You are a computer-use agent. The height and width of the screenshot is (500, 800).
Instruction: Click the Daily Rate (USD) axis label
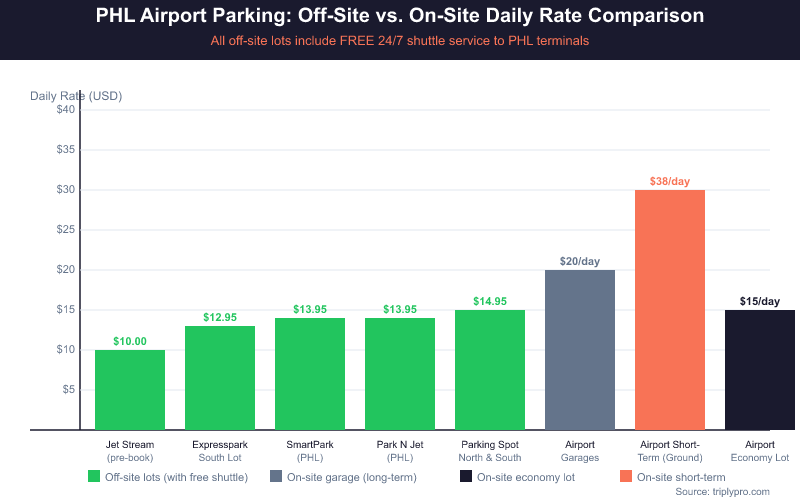tap(76, 96)
